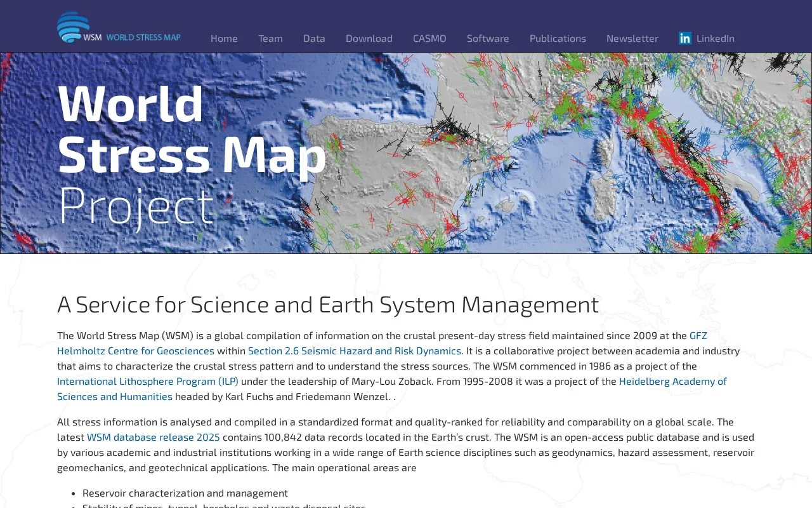Click the World Stress Map Project banner title
Viewport: 812px width, 508px height.
coord(192,154)
